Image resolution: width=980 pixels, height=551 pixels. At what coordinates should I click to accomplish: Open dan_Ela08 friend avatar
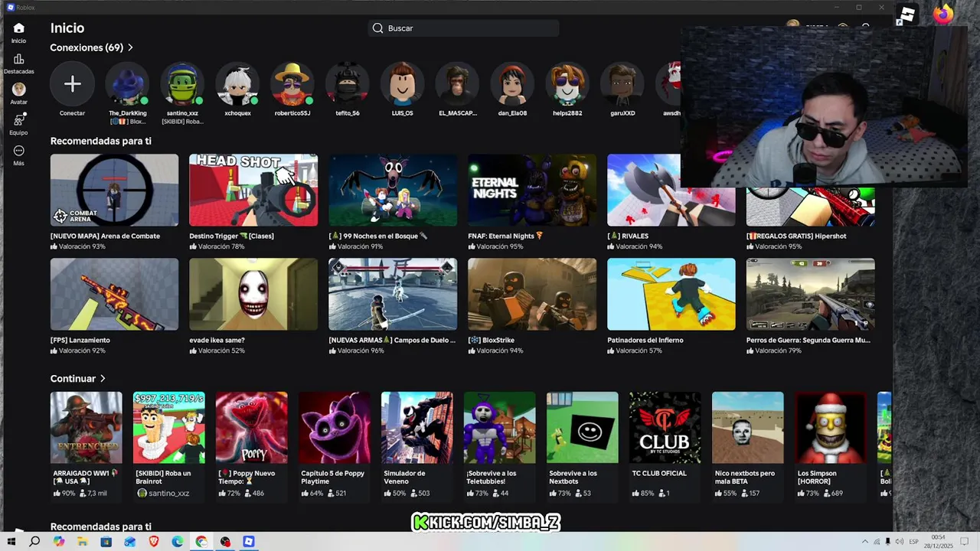pos(512,84)
